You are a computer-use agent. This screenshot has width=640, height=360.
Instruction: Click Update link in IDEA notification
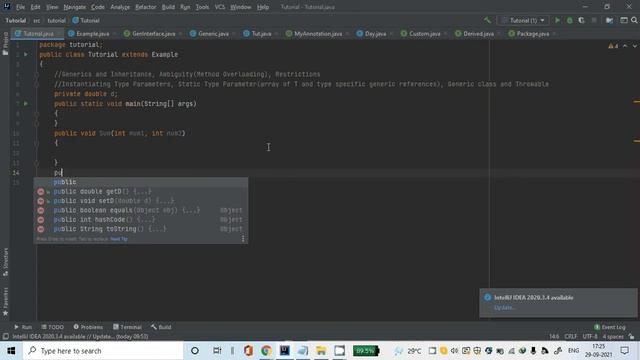pos(504,307)
